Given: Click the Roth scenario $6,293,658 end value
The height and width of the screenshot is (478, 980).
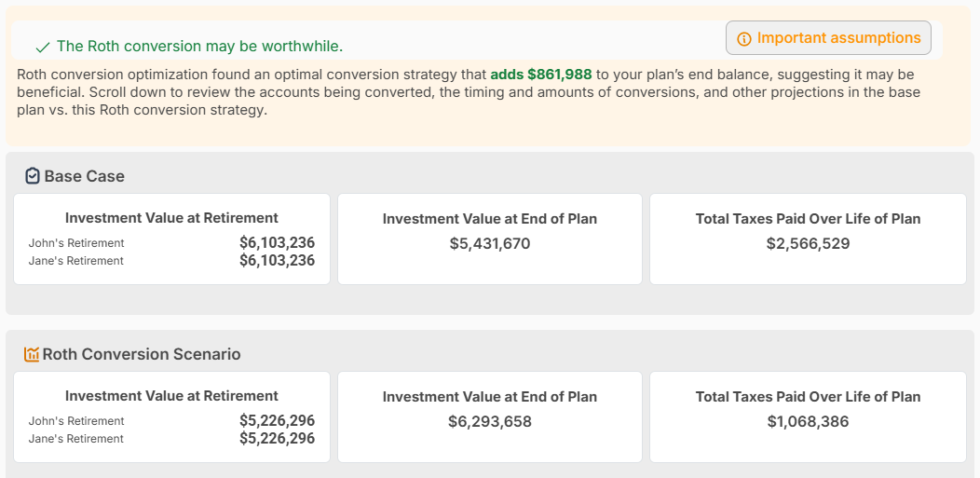Looking at the screenshot, I should point(490,422).
